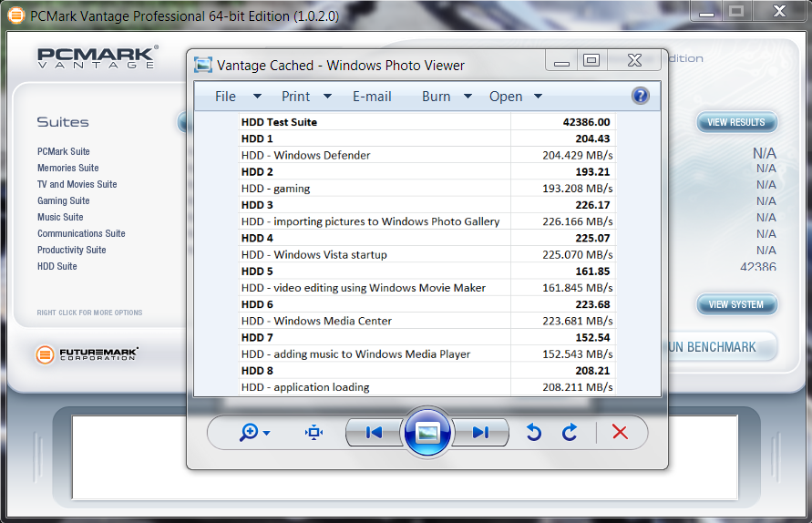Open the zoom magnifier control
The image size is (812, 523).
[249, 432]
